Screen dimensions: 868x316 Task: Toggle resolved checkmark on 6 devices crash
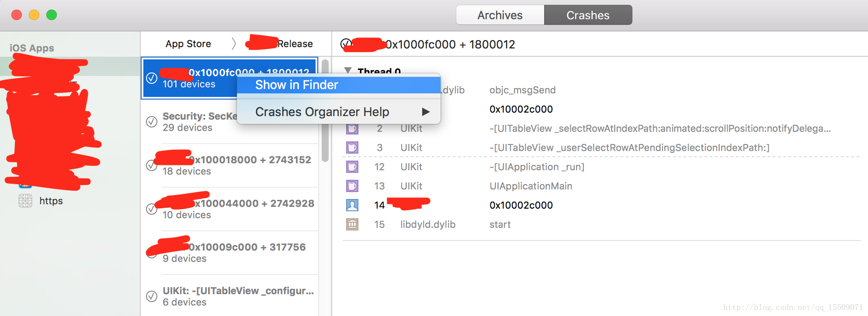point(152,296)
